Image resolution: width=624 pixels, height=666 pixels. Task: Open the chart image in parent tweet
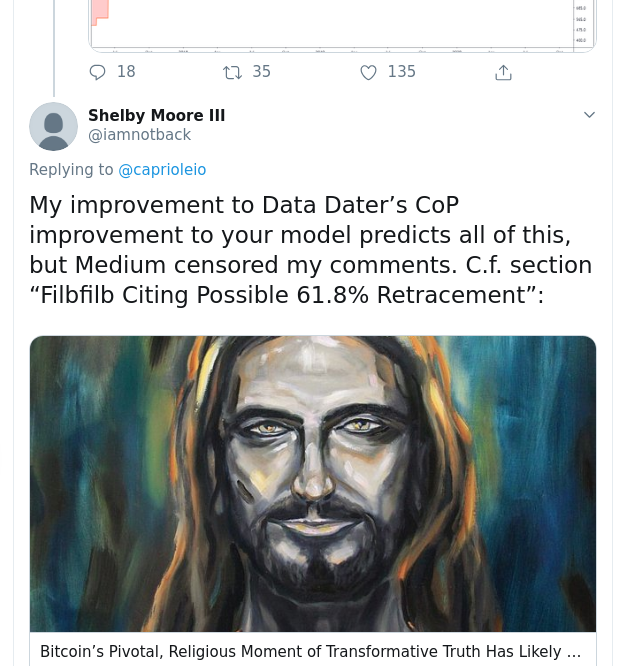pyautogui.click(x=342, y=25)
